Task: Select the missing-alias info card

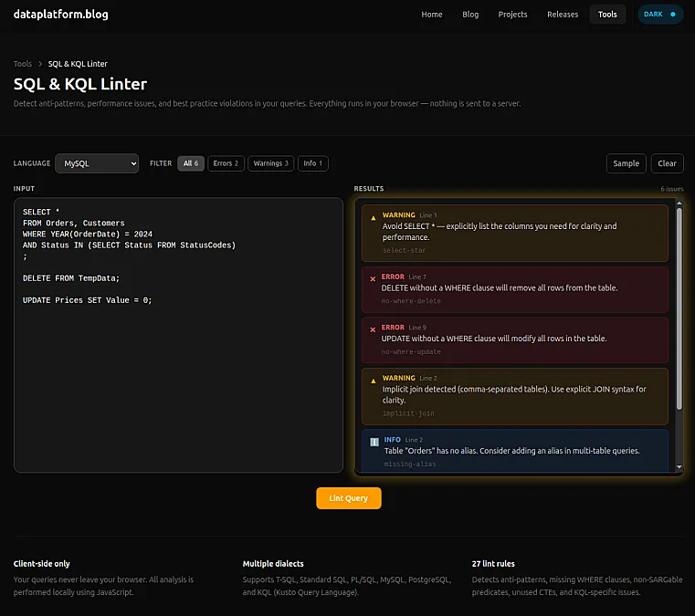Action: pyautogui.click(x=514, y=451)
